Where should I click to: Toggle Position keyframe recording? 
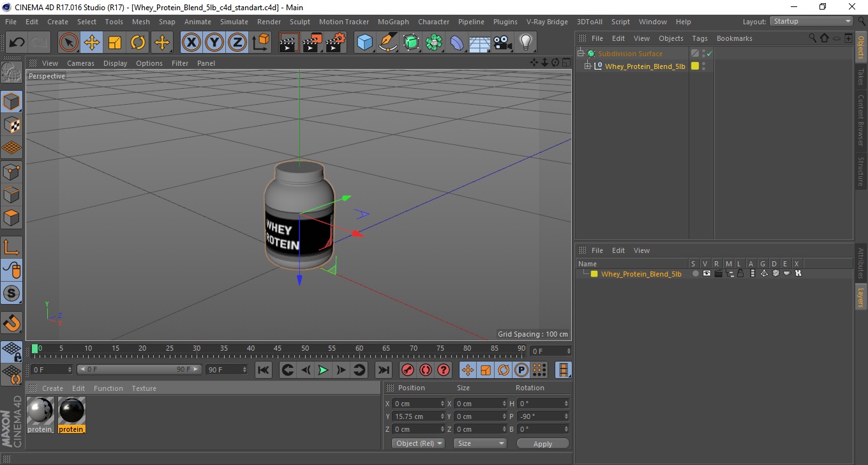[x=468, y=370]
